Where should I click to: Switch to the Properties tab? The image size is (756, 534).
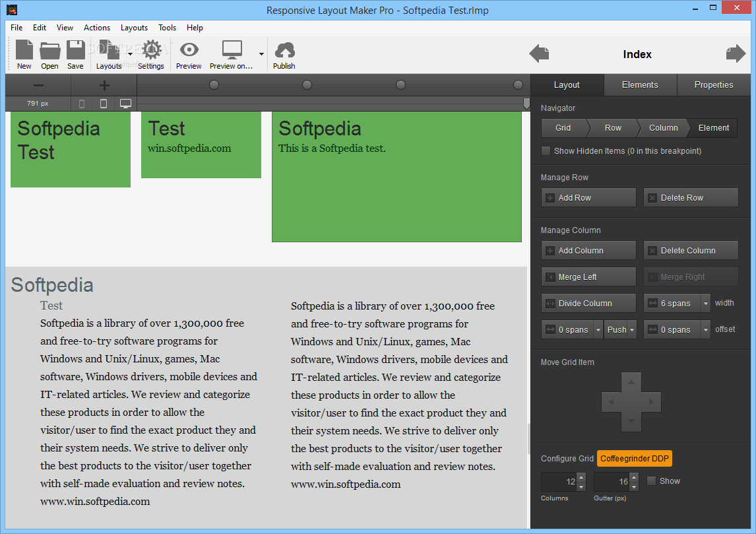click(714, 85)
